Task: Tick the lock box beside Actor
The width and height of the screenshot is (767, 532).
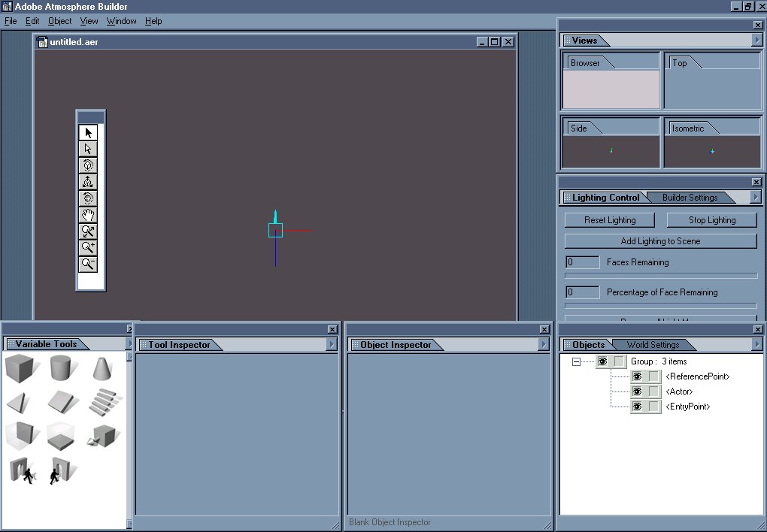Action: pos(653,391)
